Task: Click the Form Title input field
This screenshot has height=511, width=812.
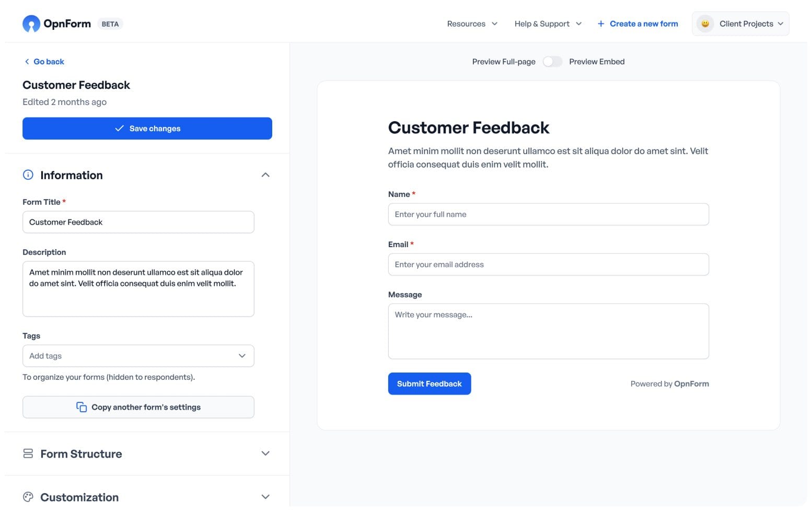Action: click(x=138, y=222)
